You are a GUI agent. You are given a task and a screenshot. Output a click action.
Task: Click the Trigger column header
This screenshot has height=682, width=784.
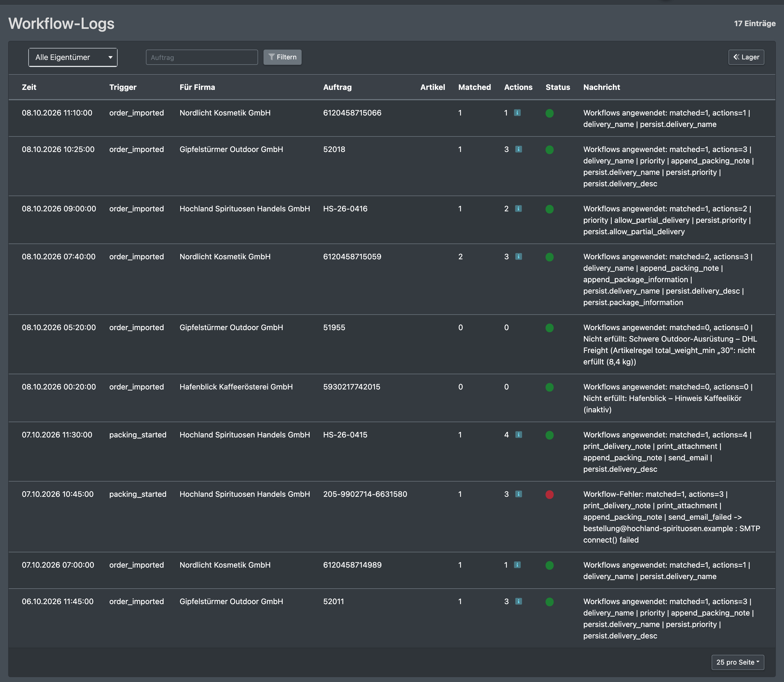123,87
